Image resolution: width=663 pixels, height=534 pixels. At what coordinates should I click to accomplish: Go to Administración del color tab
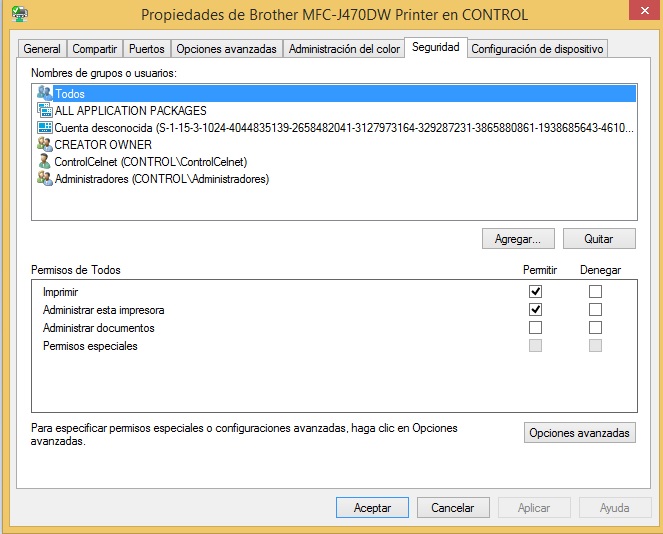[344, 49]
